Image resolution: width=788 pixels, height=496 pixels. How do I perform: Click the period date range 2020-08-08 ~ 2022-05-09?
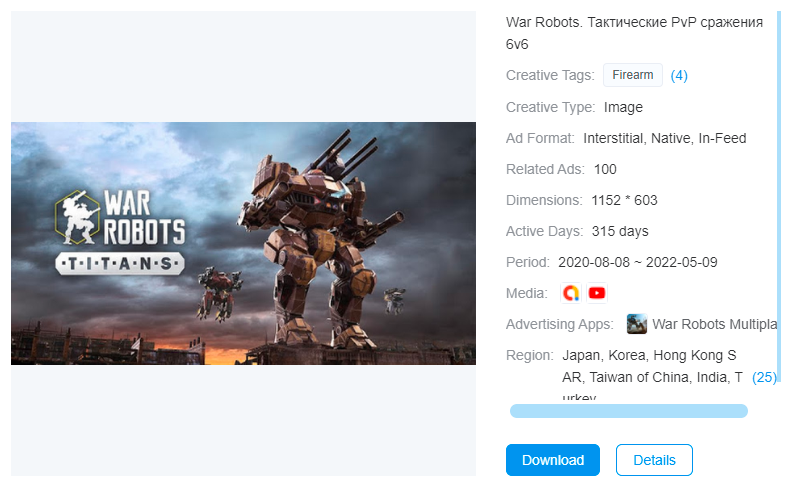637,262
